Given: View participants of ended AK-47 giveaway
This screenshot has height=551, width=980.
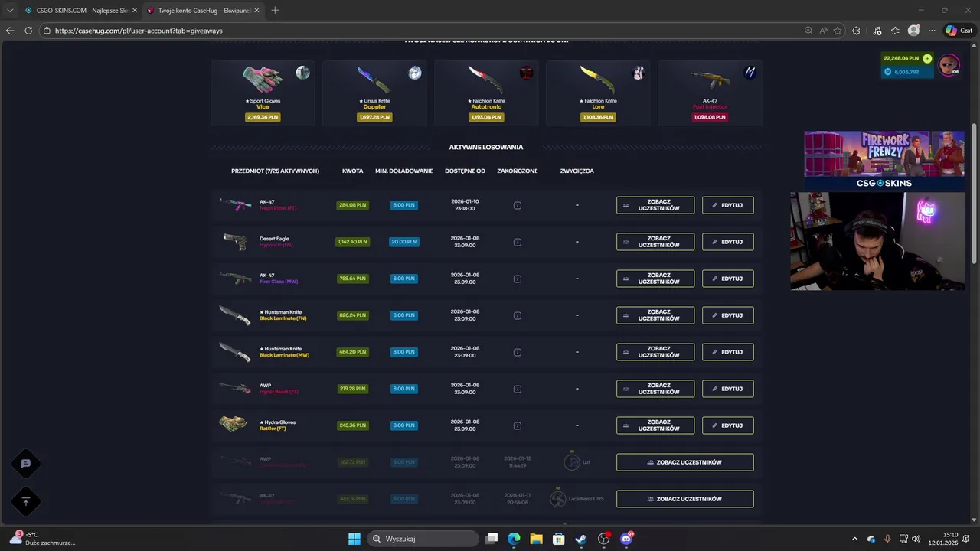Looking at the screenshot, I should click(684, 499).
